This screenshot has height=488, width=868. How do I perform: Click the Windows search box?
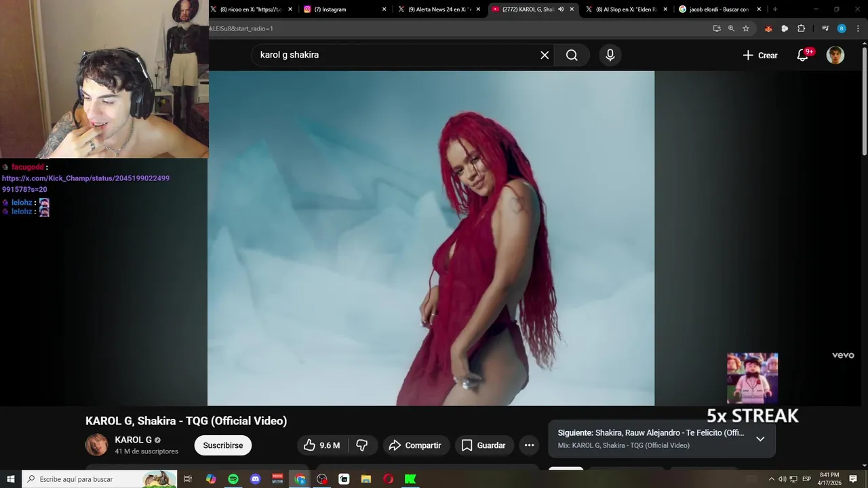[x=100, y=479]
